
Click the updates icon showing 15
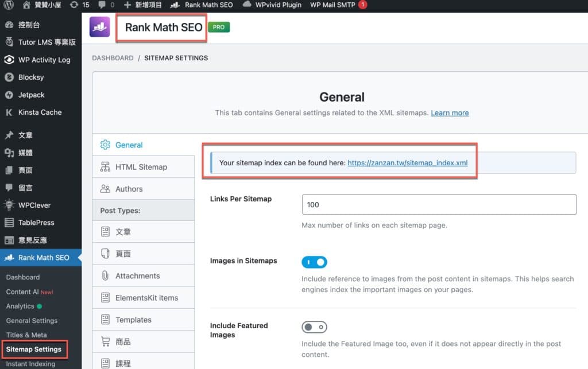(74, 5)
